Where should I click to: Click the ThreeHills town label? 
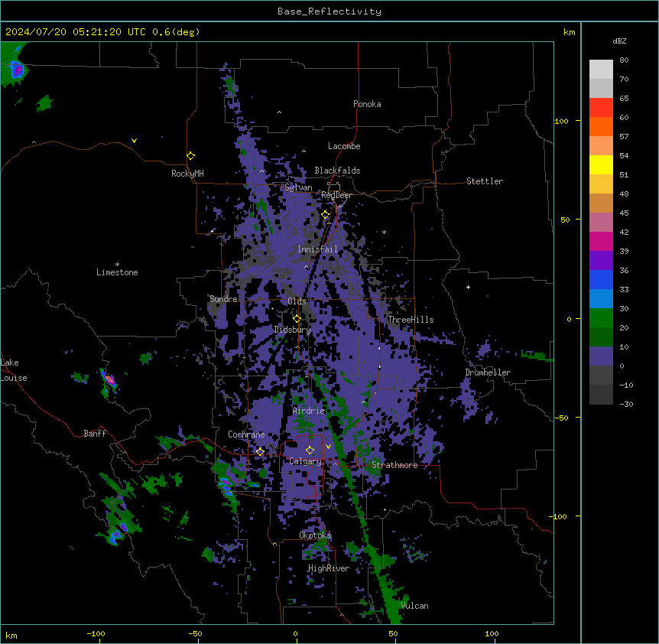pyautogui.click(x=411, y=320)
